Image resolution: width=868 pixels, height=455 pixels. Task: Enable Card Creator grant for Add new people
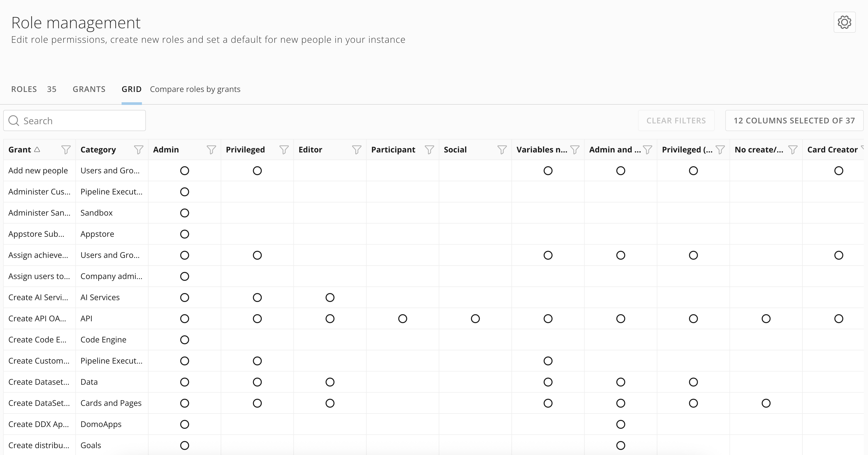tap(839, 171)
